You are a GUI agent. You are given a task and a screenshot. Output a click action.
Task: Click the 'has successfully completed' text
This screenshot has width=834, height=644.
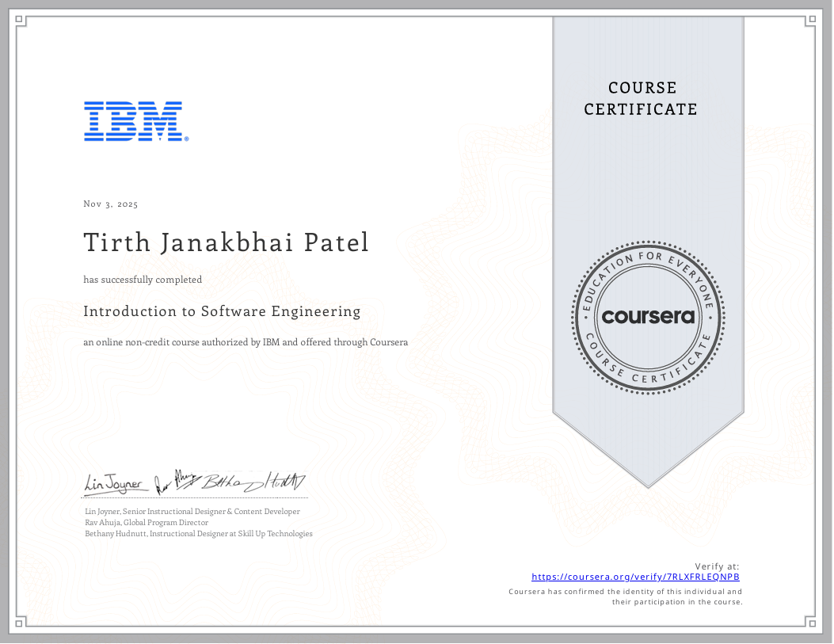(143, 279)
